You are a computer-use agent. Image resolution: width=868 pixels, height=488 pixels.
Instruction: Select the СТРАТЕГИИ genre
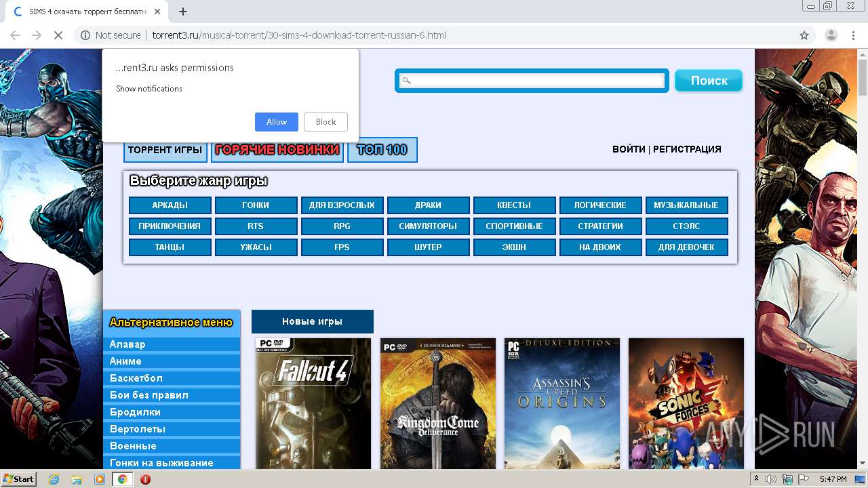click(x=600, y=226)
